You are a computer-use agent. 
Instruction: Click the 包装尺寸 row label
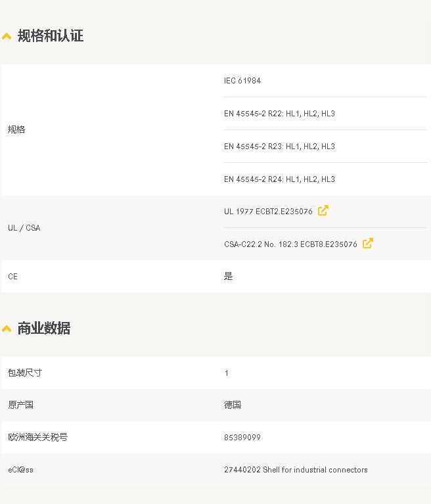(x=25, y=373)
